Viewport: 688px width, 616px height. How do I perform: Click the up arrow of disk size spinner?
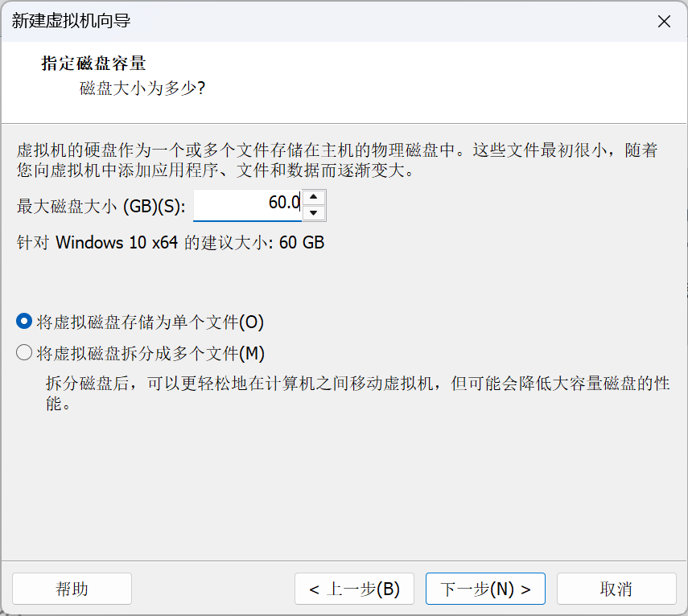313,197
